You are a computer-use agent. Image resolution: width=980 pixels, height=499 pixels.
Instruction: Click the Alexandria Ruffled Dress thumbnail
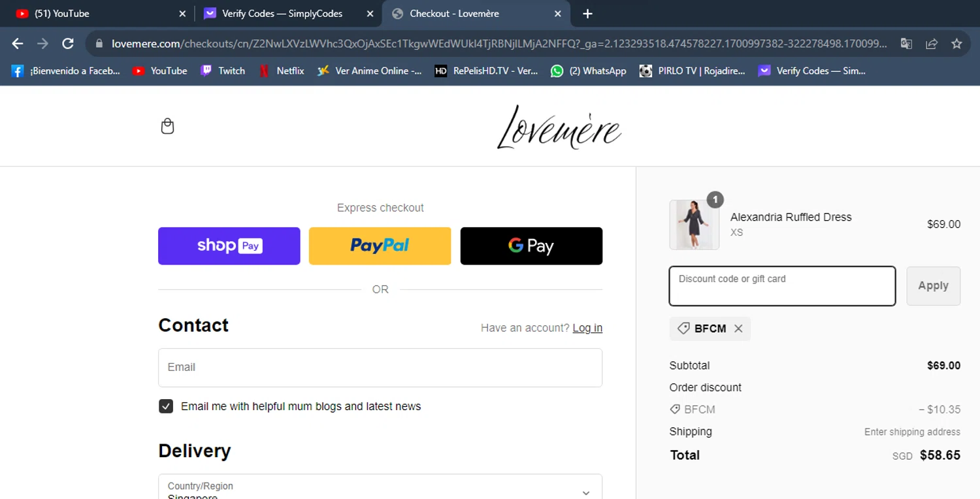click(694, 225)
